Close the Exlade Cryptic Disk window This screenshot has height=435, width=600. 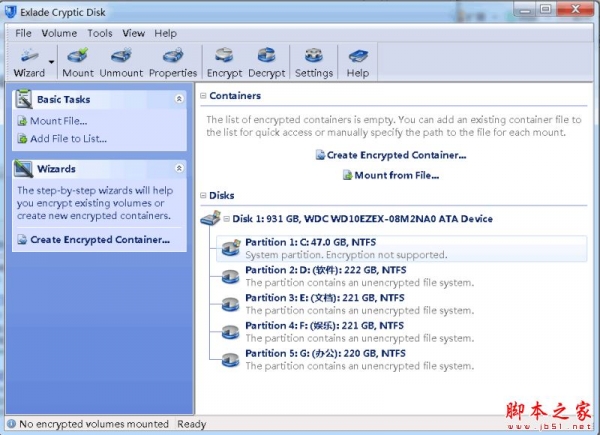[575, 10]
